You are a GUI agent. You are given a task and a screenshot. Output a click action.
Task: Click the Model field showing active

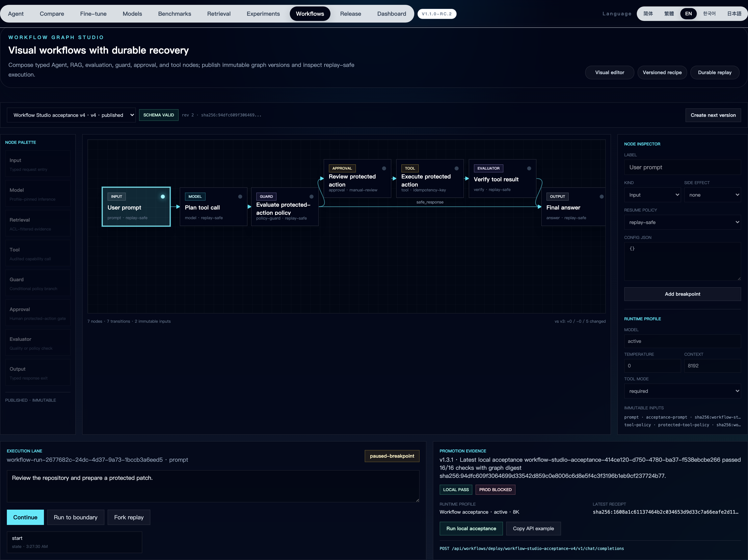pos(682,341)
